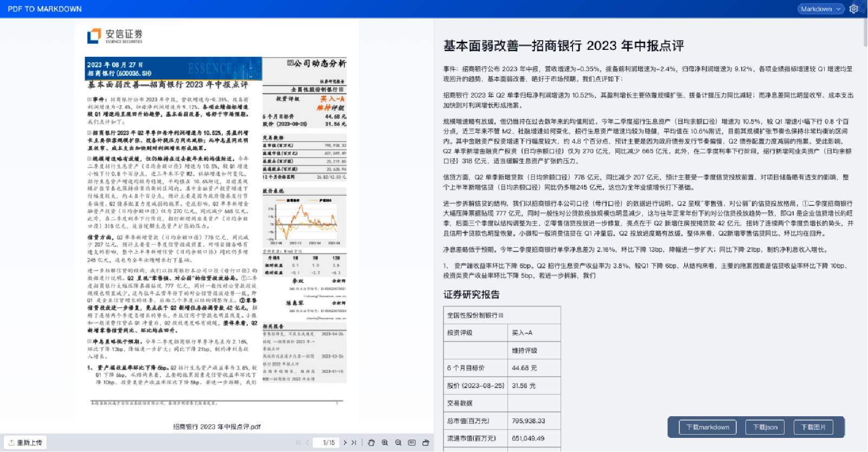Reset PDF view to 1:1 scale
The height and width of the screenshot is (452, 868).
412,443
